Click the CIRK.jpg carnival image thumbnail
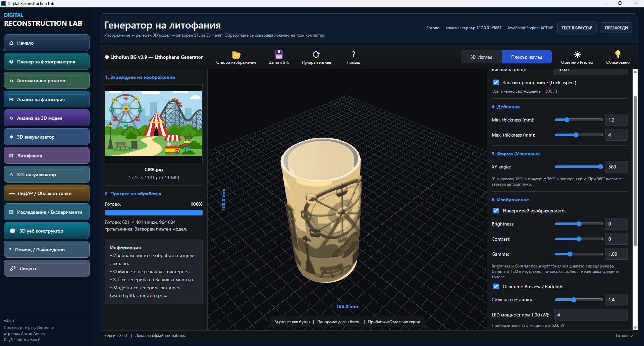The height and width of the screenshot is (346, 644). 154,123
